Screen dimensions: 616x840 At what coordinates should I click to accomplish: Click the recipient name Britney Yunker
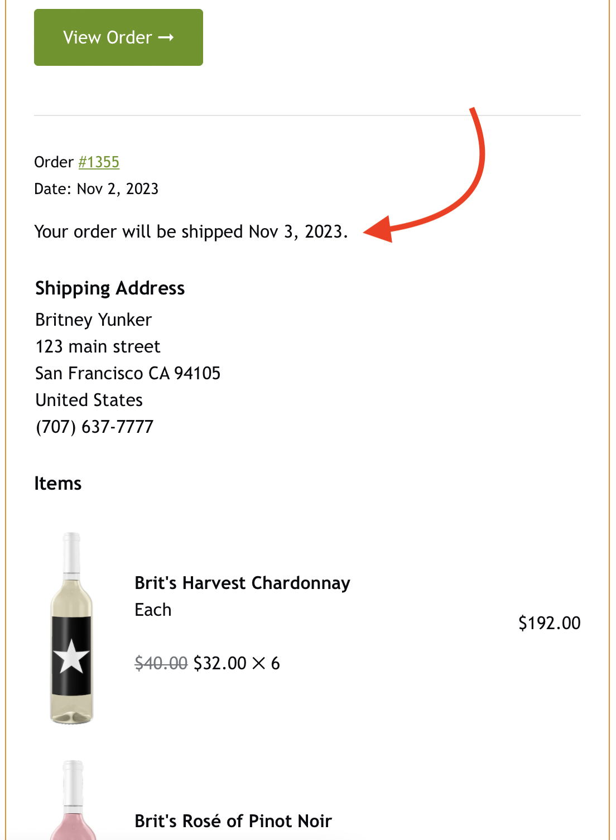(x=93, y=320)
